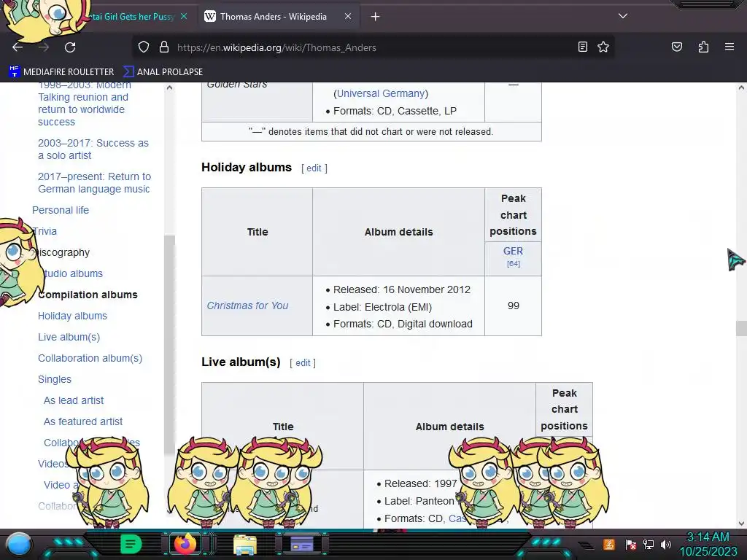Screen dimensions: 747x560
Task: Open volume speaker tray icon
Action: tap(666, 544)
